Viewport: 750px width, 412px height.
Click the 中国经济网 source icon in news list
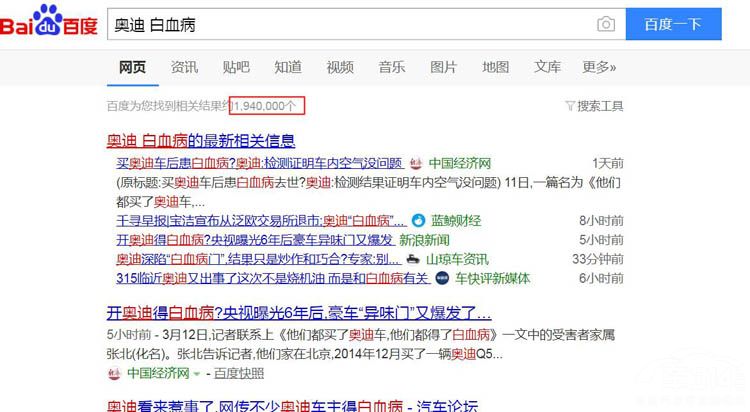coord(416,164)
